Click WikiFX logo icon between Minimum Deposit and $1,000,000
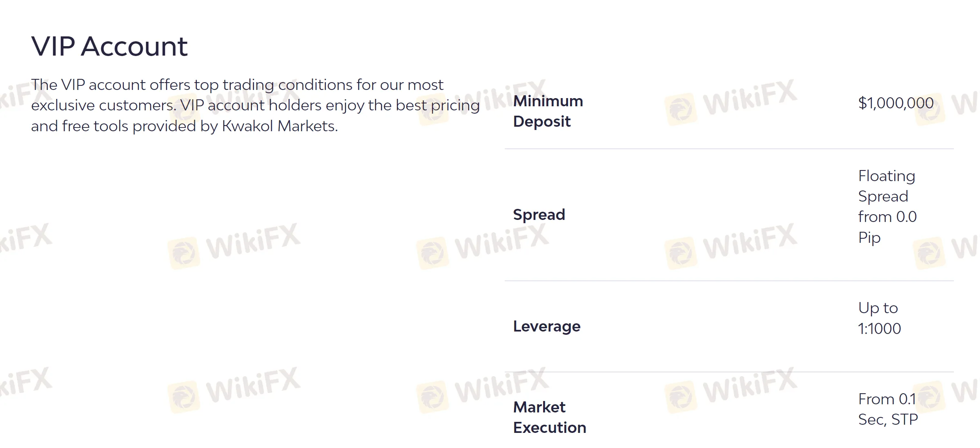 click(680, 110)
